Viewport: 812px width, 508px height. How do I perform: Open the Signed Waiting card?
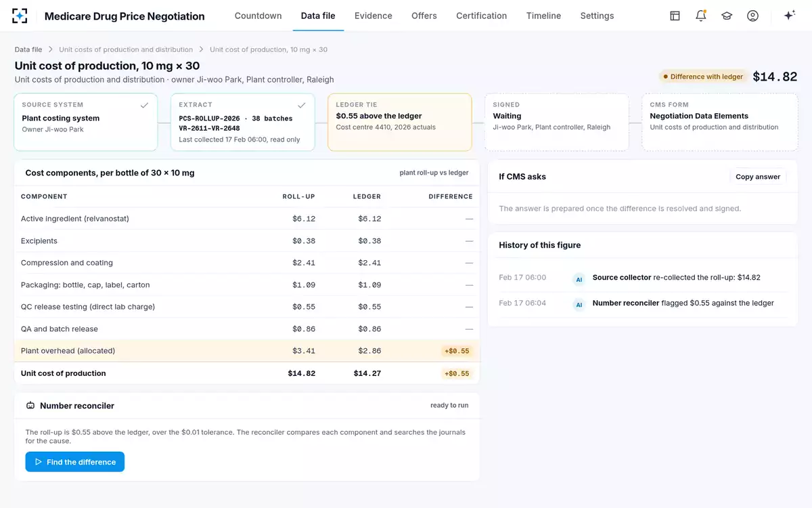[556, 122]
